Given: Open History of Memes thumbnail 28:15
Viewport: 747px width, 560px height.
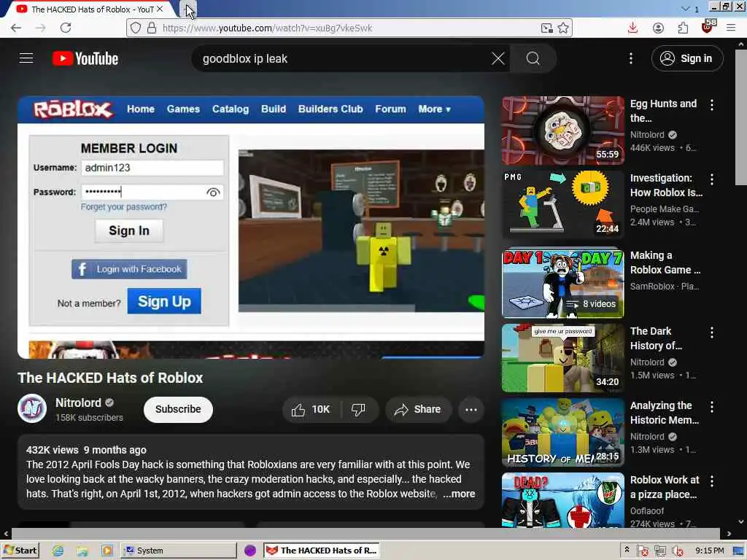Looking at the screenshot, I should tap(562, 432).
